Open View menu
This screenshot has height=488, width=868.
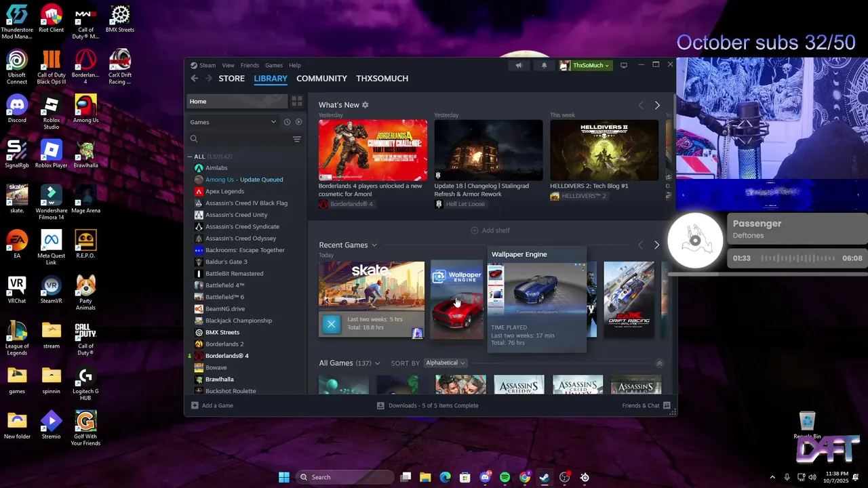[228, 65]
